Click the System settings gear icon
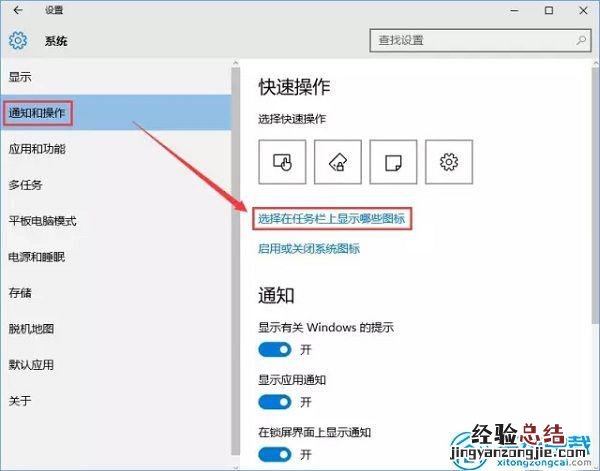The image size is (600, 471). pyautogui.click(x=18, y=40)
